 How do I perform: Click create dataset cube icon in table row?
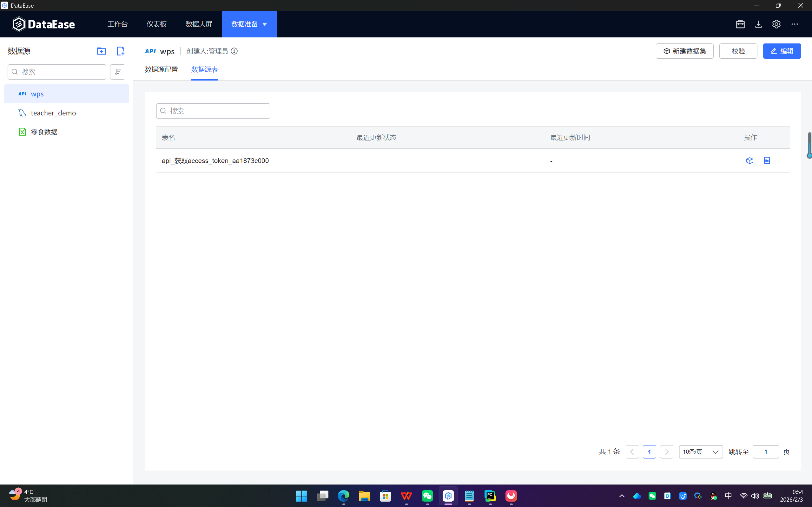pos(749,161)
